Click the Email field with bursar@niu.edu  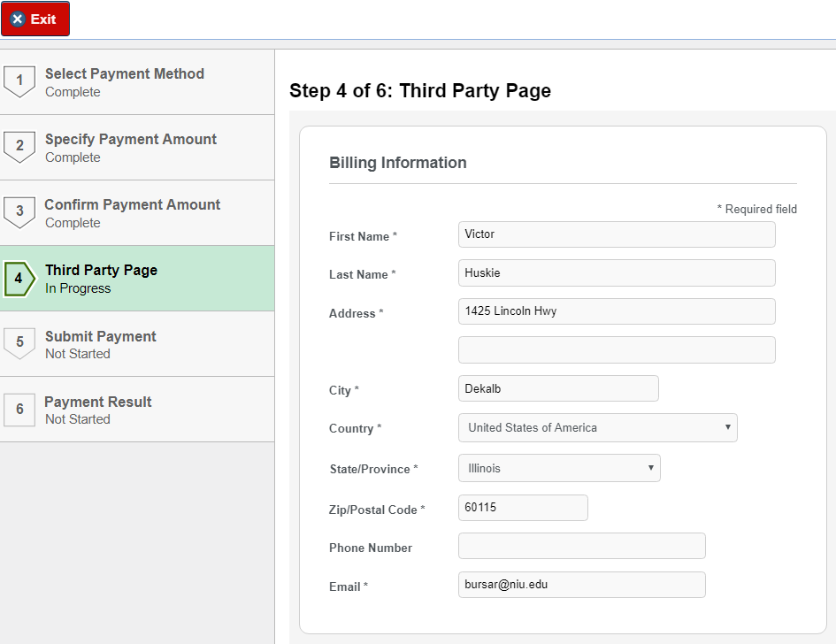581,585
